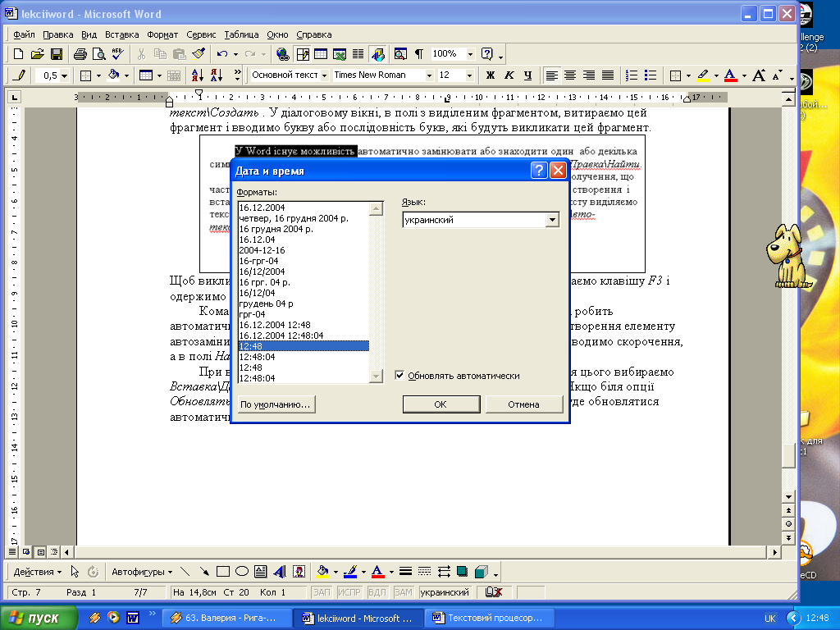The image size is (840, 630).
Task: Justify the paragraph text
Action: [x=608, y=75]
